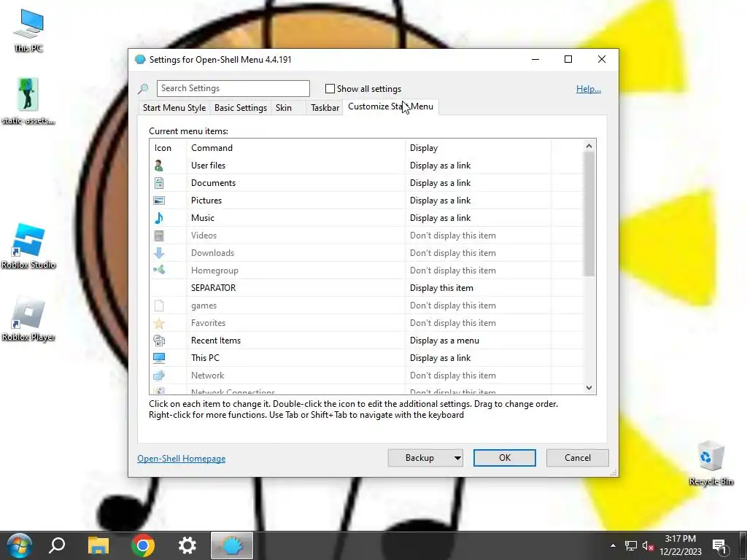Change Recent Items display setting

pyautogui.click(x=478, y=341)
